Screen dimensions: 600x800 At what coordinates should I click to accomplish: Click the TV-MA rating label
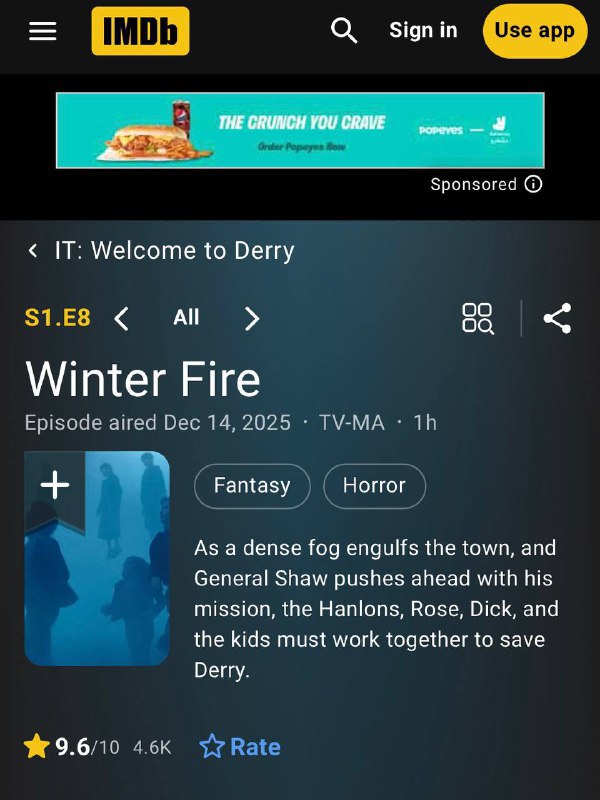(x=352, y=422)
